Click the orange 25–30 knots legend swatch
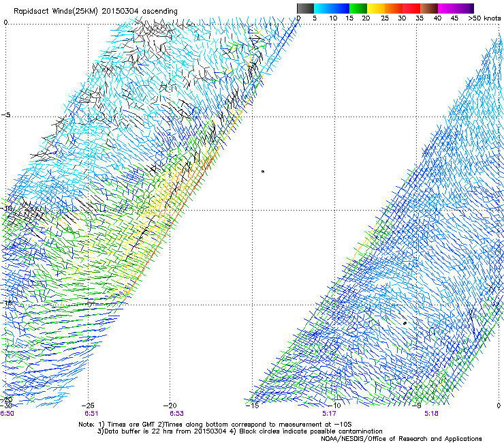 pos(394,8)
